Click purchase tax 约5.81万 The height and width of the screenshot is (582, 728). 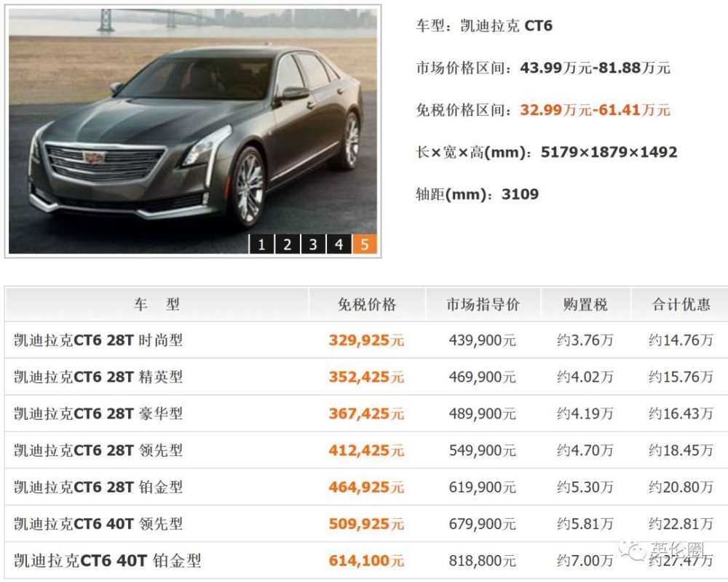[585, 524]
